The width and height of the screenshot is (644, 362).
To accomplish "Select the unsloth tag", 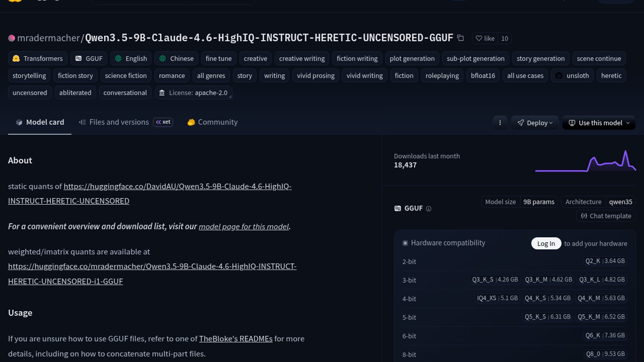I will tap(572, 76).
